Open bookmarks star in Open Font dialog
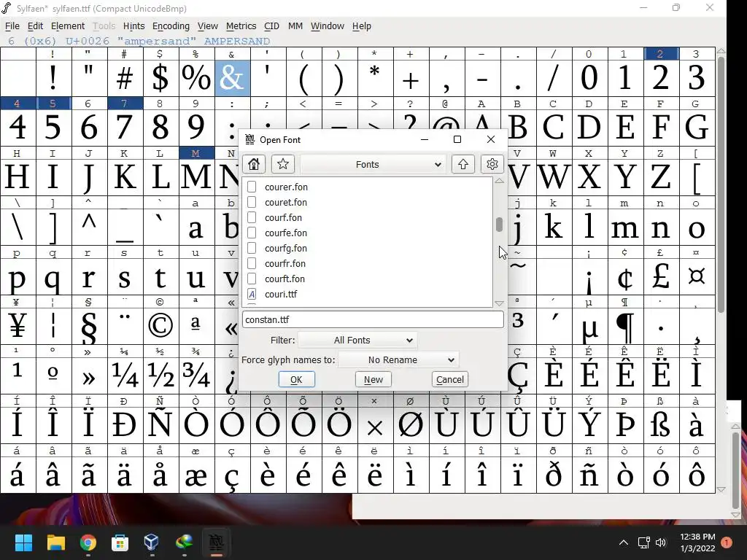This screenshot has width=747, height=560. pos(282,164)
